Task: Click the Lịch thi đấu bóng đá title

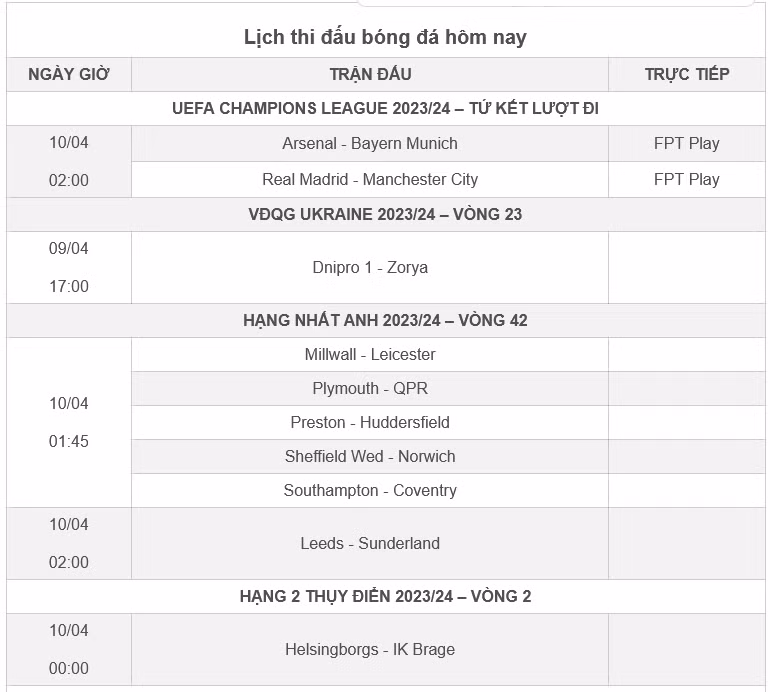Action: tap(385, 37)
